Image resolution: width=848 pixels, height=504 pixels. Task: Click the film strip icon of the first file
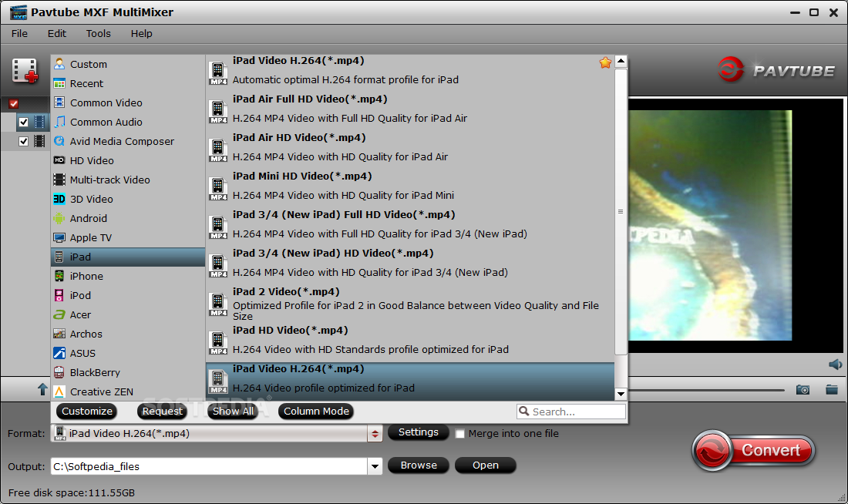point(39,123)
